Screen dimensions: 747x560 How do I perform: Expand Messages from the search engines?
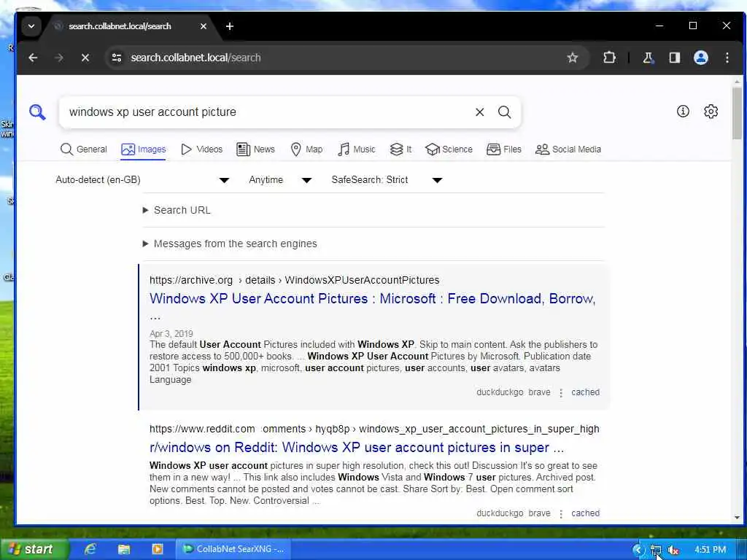coord(230,244)
